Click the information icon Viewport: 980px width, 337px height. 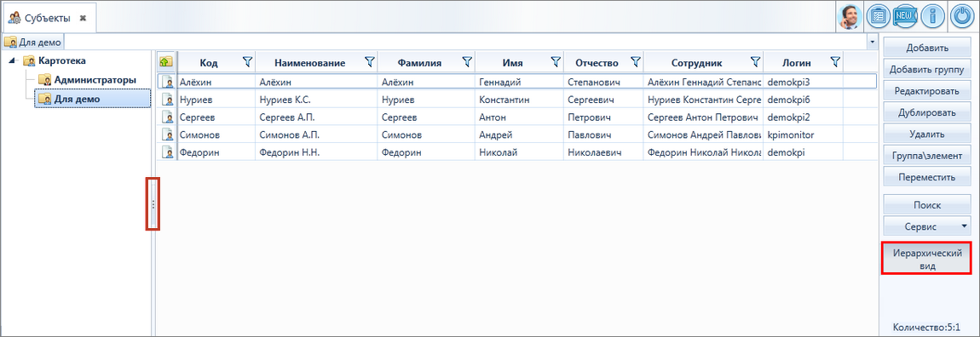coord(932,17)
